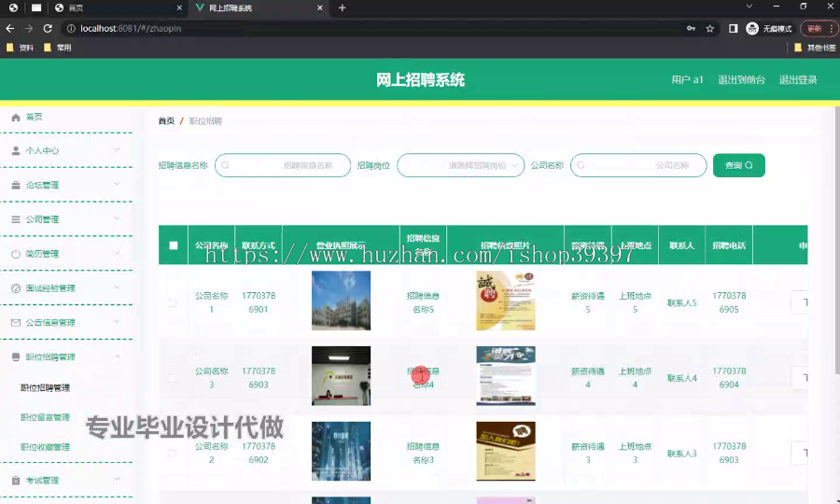Tick the select-all checkbox in table header
This screenshot has width=840, height=504.
(x=173, y=245)
